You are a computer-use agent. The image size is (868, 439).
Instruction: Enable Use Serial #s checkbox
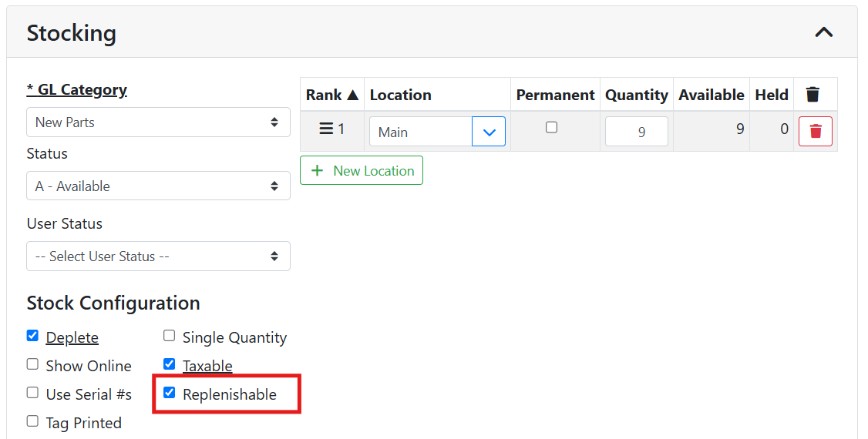pyautogui.click(x=32, y=393)
